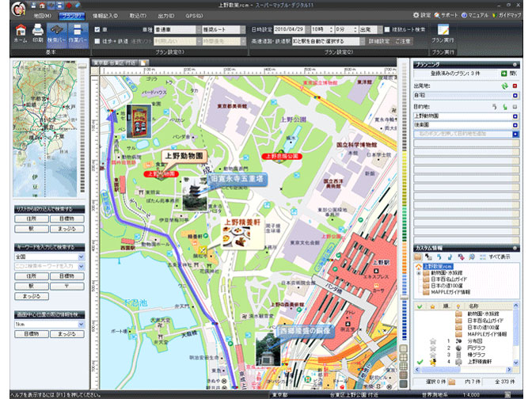
Task: Click the ホーム (Home) ribbon icon
Action: pos(21,33)
